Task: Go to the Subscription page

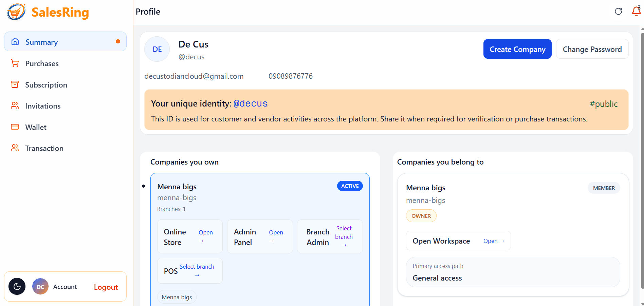Action: 46,85
